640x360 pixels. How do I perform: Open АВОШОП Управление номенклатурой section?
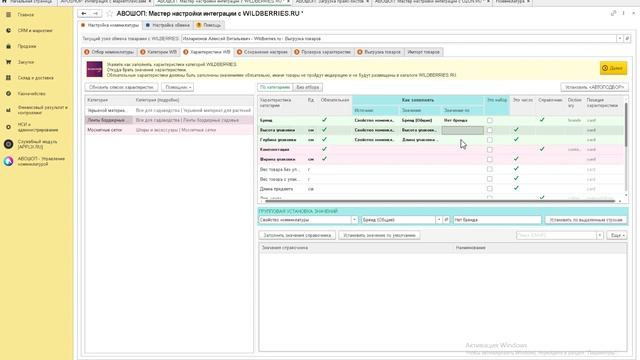[41, 161]
